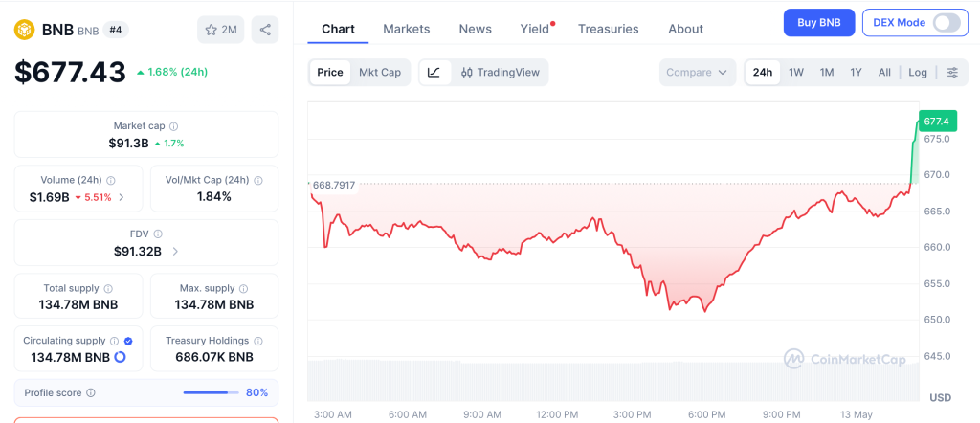The image size is (980, 423).
Task: Open the Compare dropdown
Action: [698, 73]
